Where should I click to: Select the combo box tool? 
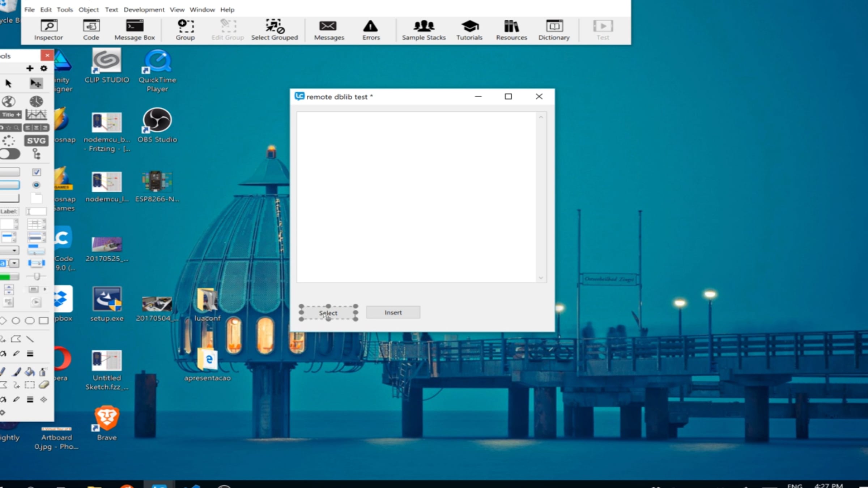[10, 263]
